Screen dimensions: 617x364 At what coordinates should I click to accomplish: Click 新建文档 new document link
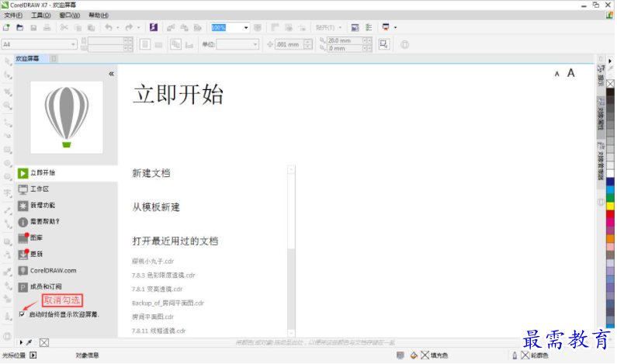click(151, 173)
